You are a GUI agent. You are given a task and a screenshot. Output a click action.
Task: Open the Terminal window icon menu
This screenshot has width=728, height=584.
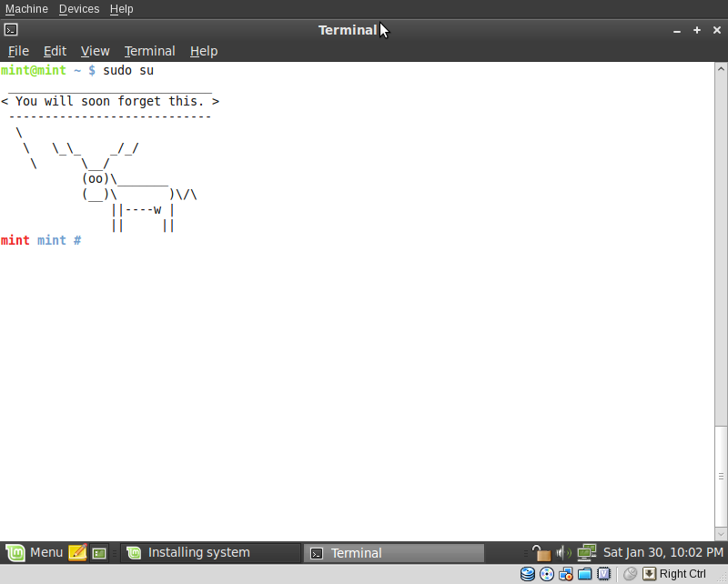10,29
